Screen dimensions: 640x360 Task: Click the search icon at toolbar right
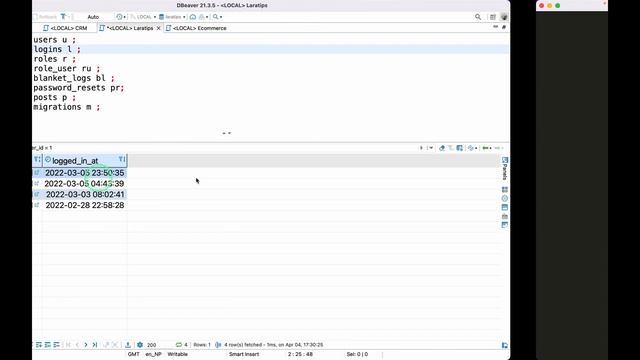[x=478, y=17]
